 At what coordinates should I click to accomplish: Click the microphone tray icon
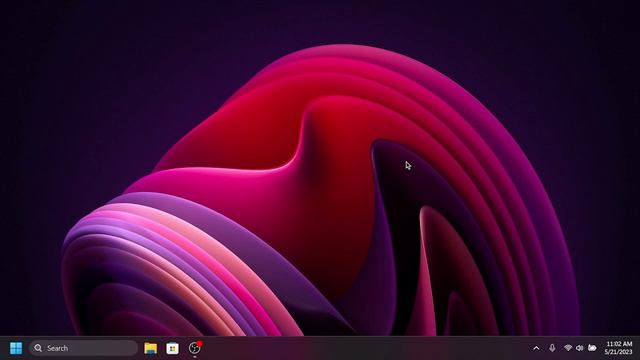[x=552, y=348]
